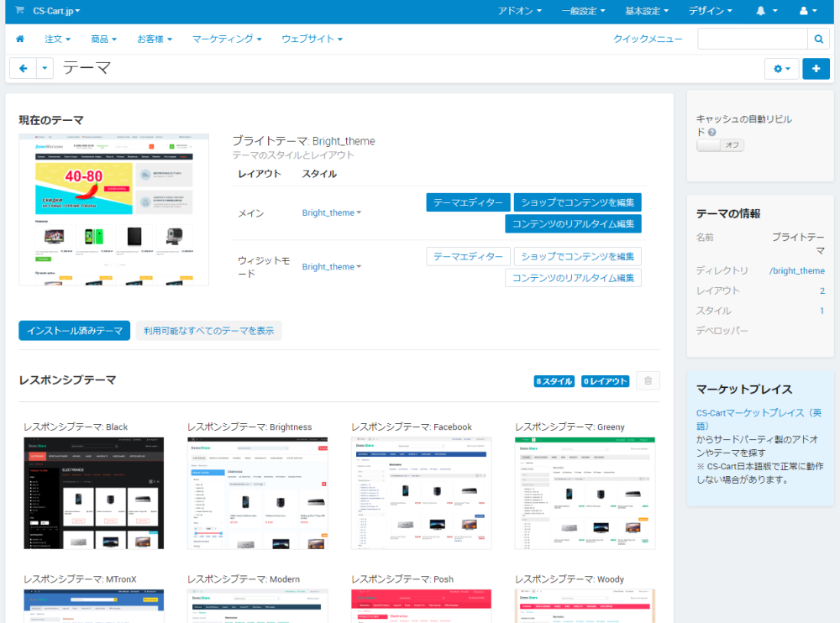The image size is (840, 623).
Task: Open the Bright_theme style dropdown for メイン
Action: coord(332,212)
